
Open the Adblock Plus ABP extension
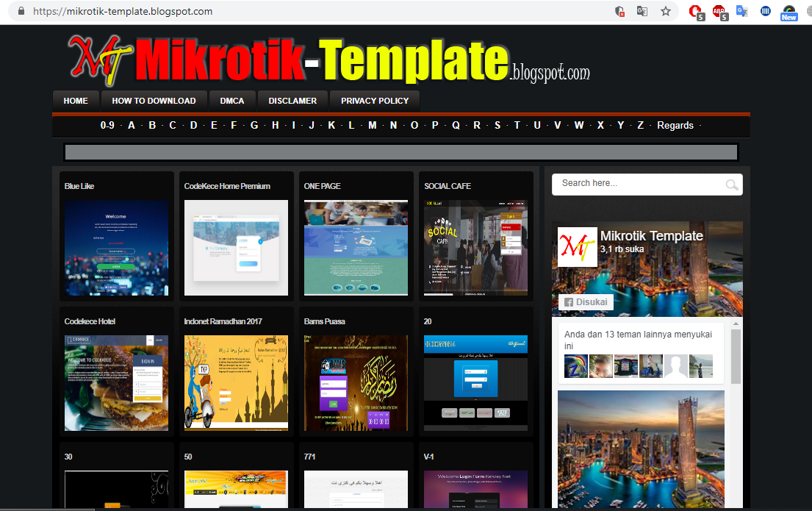tap(720, 12)
